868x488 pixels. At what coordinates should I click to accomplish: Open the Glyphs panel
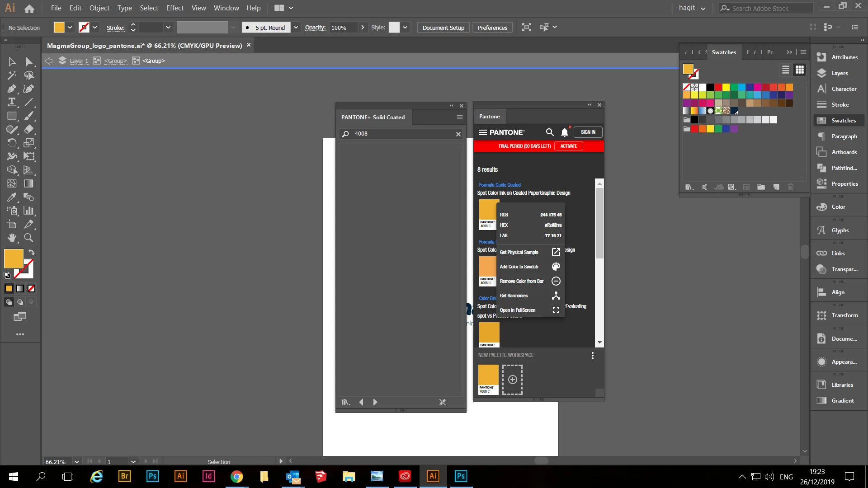(x=839, y=230)
